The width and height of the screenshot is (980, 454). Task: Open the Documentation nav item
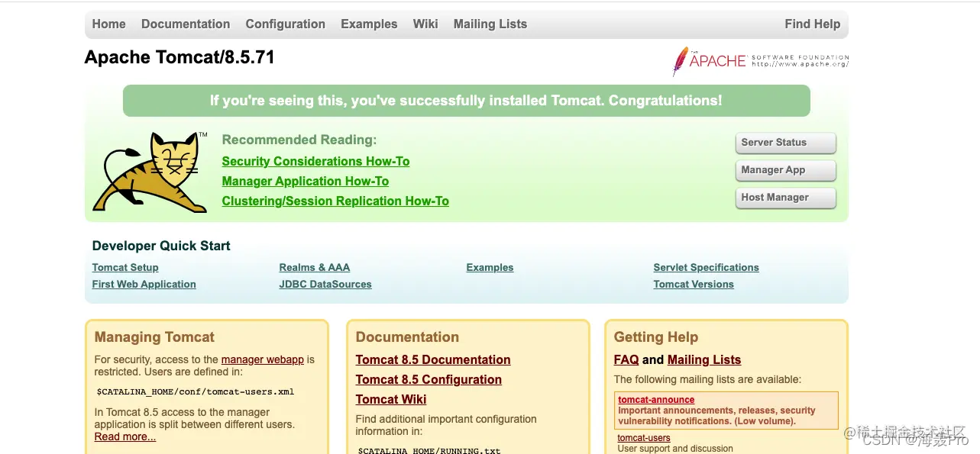pyautogui.click(x=186, y=24)
